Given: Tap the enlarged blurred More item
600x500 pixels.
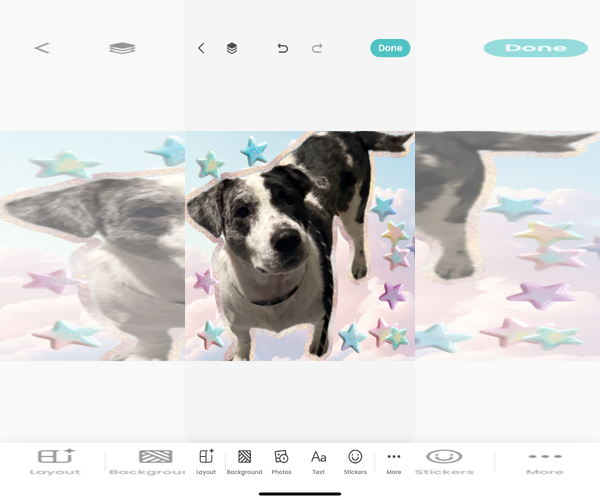Looking at the screenshot, I should point(545,461).
